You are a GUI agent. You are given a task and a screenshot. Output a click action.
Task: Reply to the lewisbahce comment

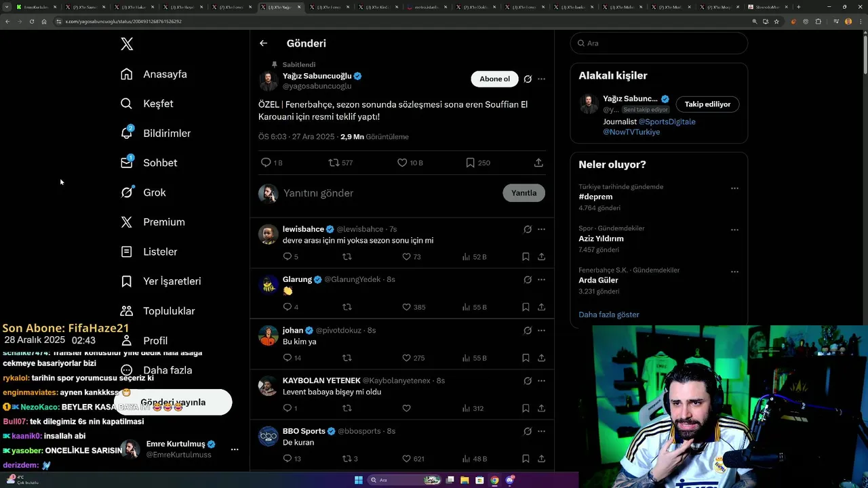[290, 257]
